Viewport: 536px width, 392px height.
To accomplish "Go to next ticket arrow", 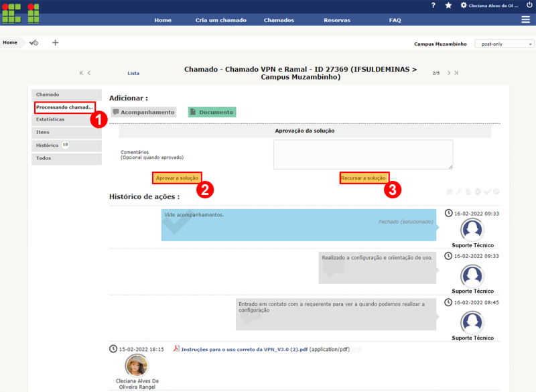I will coord(449,73).
